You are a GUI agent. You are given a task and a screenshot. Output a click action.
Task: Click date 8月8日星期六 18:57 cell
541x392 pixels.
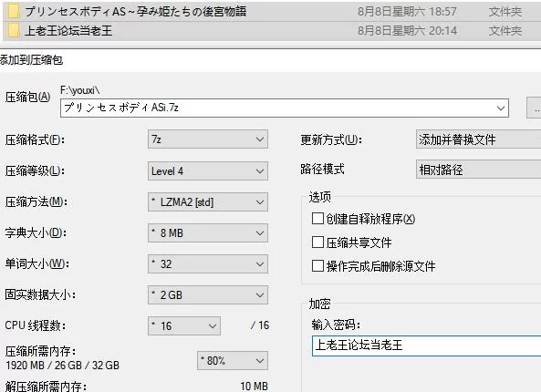tap(407, 12)
